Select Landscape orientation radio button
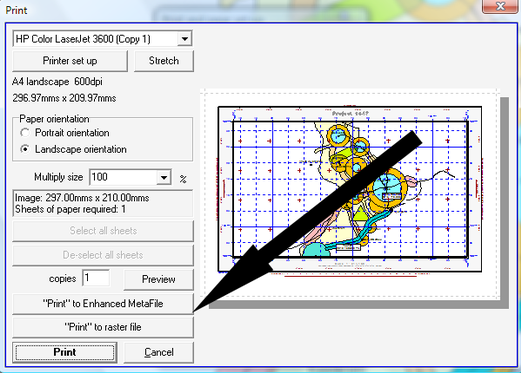The height and width of the screenshot is (373, 521). click(x=25, y=149)
